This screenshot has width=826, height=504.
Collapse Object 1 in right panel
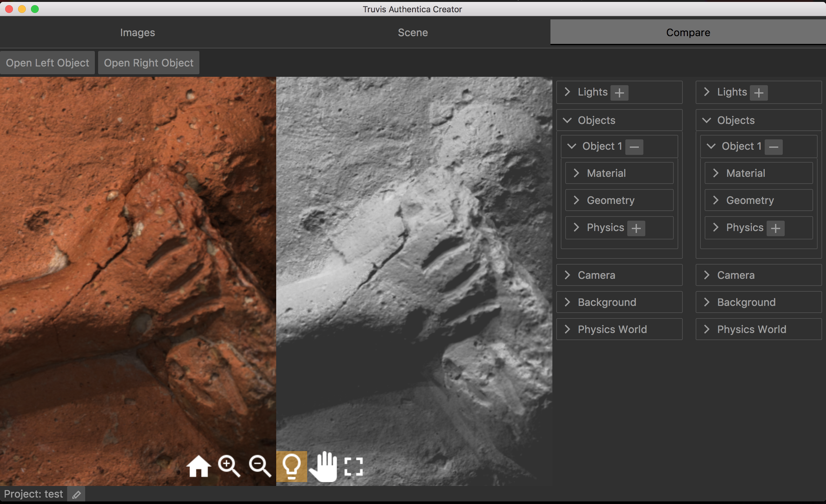tap(711, 146)
